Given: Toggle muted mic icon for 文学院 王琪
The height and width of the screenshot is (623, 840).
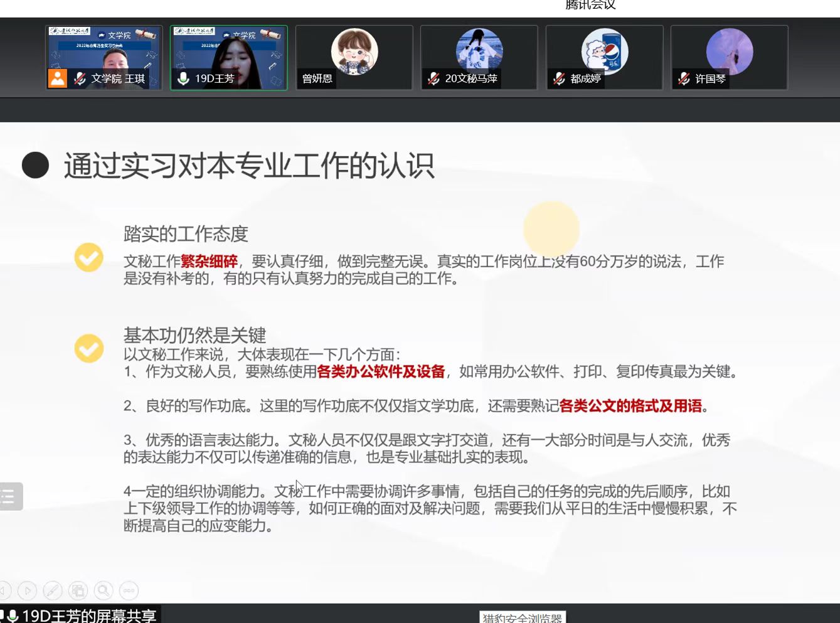Looking at the screenshot, I should [x=80, y=78].
